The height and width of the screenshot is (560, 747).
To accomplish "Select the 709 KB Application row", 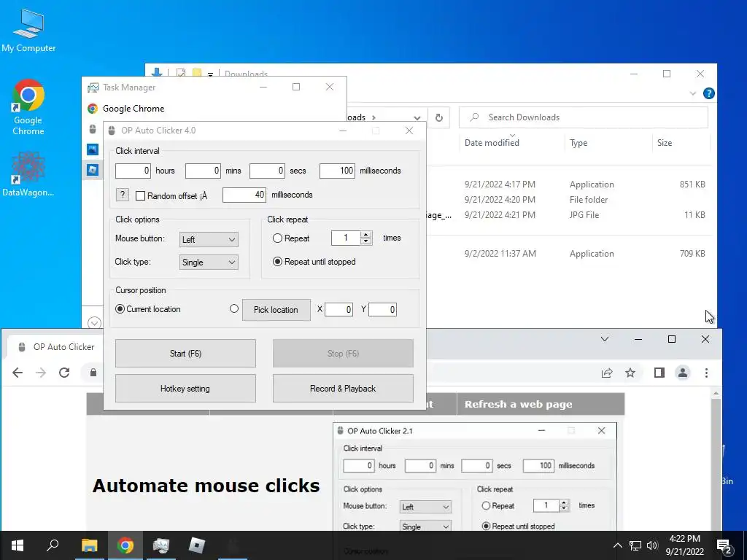I will tap(569, 254).
